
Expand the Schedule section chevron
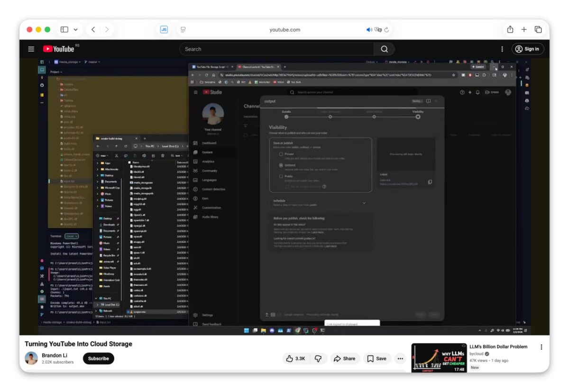coord(365,202)
